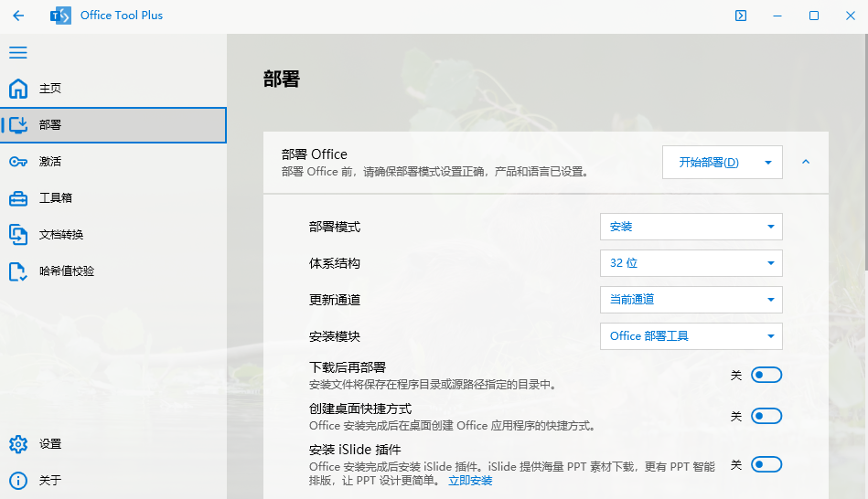
Task: Click the 开始部署(D) button
Action: [709, 162]
